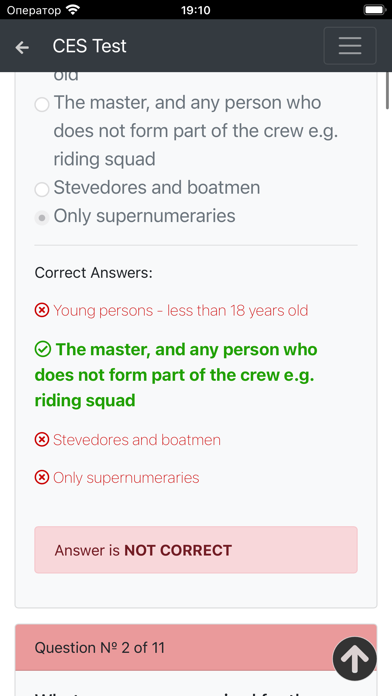Open Question № 2 of 11 header
Screen dimensions: 392x696
[x=196, y=648]
